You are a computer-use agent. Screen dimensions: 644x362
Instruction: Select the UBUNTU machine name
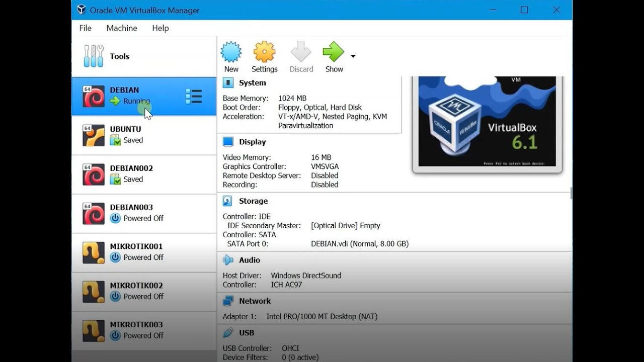click(x=126, y=129)
